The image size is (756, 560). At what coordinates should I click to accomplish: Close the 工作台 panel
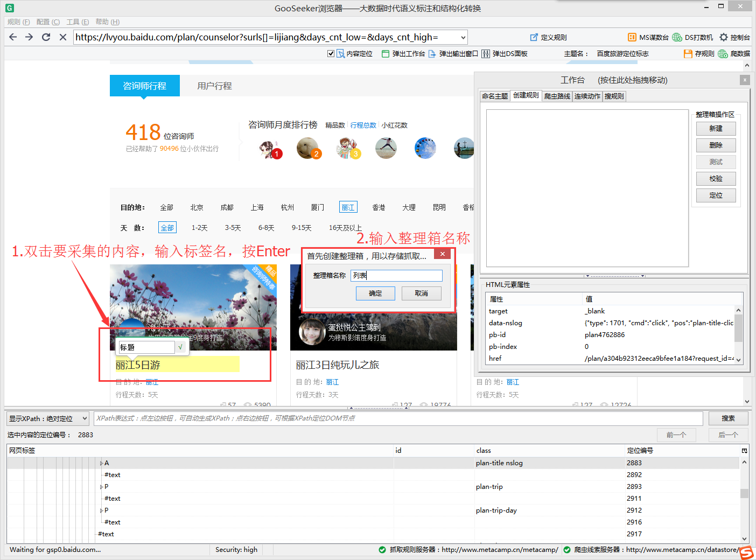(x=745, y=80)
